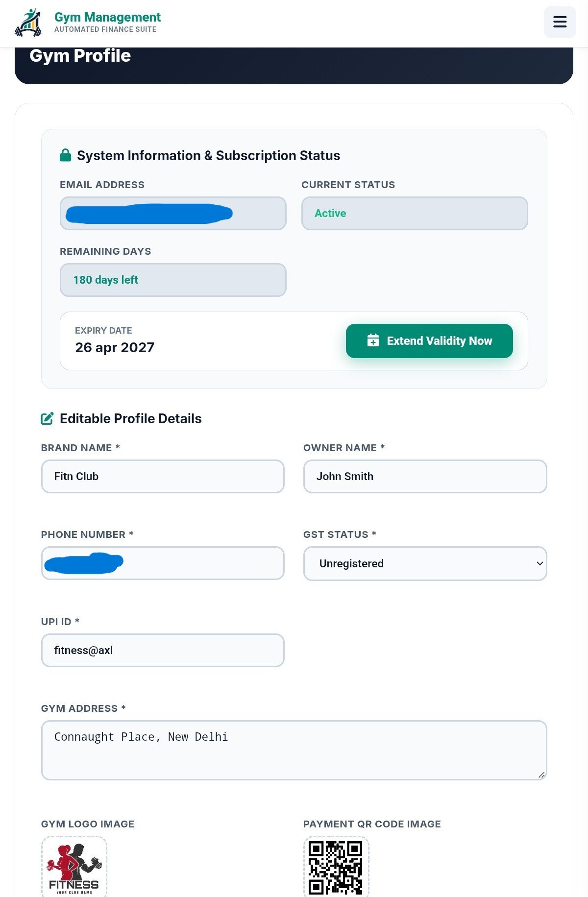Click the Gym Management dumbbell logo
Image resolution: width=588 pixels, height=897 pixels.
28,23
